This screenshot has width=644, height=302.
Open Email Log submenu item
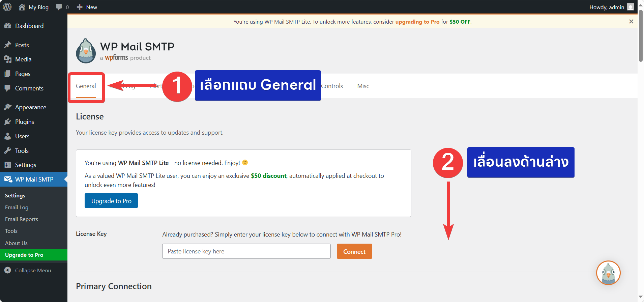coord(17,208)
